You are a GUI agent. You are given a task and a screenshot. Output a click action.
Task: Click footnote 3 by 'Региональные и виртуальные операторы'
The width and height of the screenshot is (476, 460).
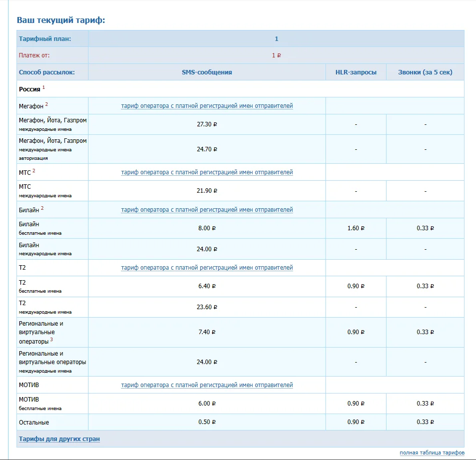51,339
